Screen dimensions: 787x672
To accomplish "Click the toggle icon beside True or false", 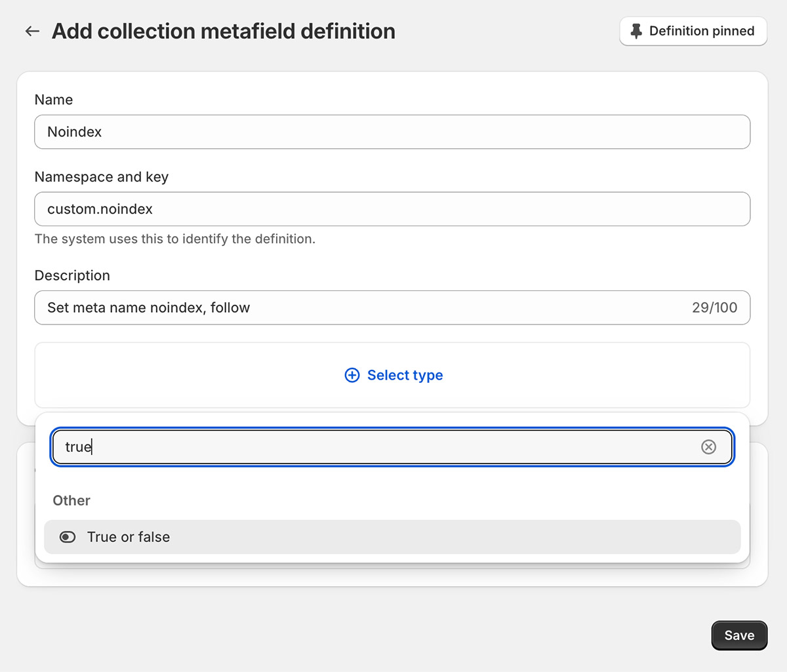I will click(x=68, y=537).
